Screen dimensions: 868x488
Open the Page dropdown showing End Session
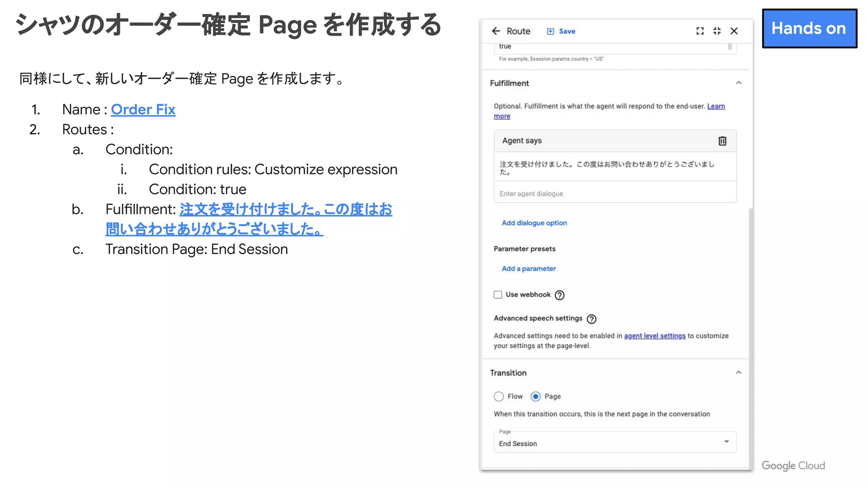[x=615, y=442]
